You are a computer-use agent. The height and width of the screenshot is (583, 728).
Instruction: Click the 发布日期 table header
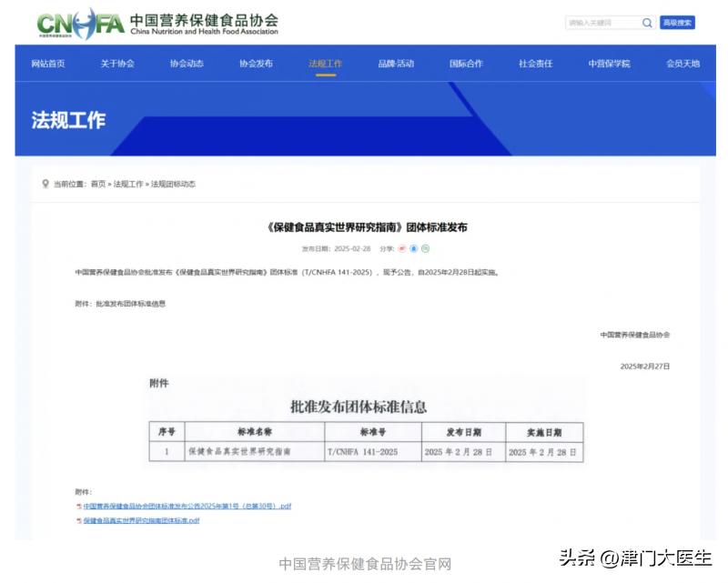click(x=463, y=432)
